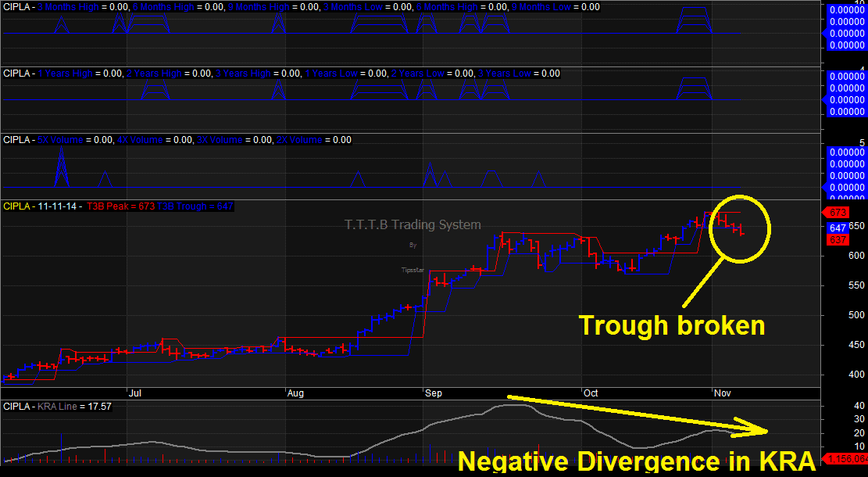Image resolution: width=868 pixels, height=477 pixels.
Task: Click the red 637 last-price tag
Action: coord(838,240)
